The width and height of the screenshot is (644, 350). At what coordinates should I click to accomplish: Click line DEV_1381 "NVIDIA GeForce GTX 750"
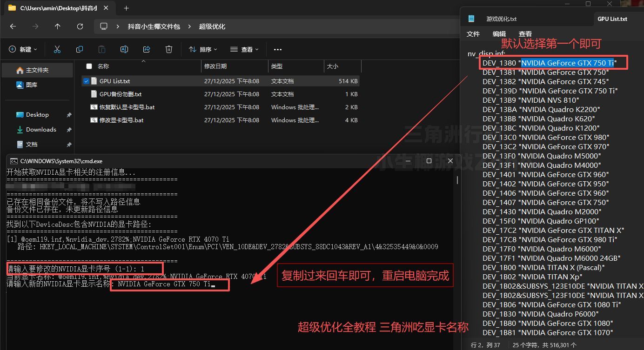[545, 72]
